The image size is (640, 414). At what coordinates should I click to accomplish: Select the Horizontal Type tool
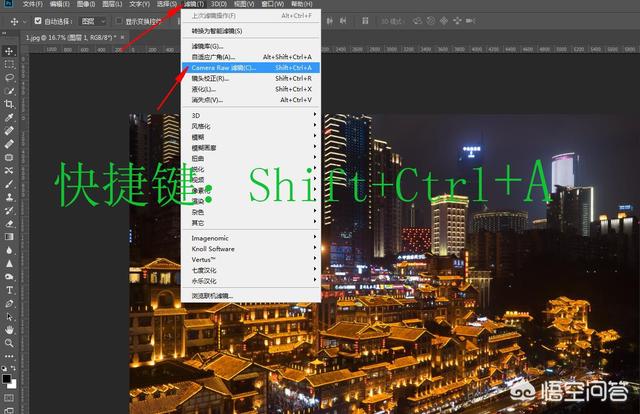tap(9, 290)
